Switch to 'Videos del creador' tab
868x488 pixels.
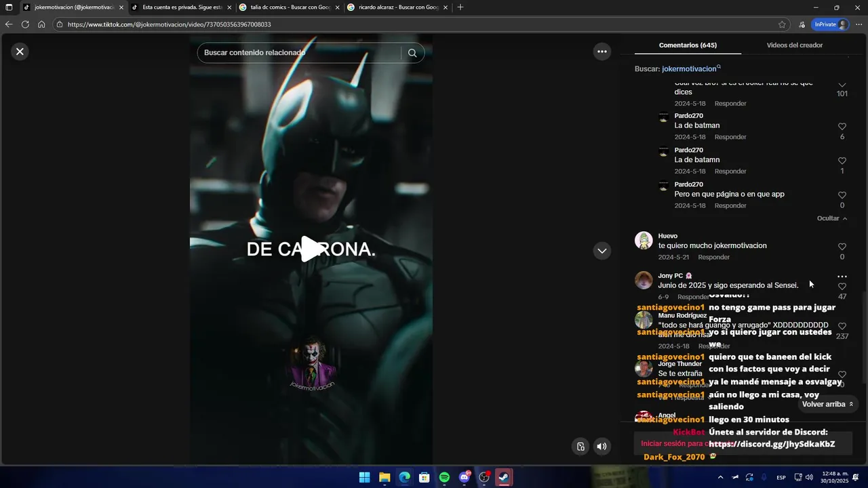point(794,45)
